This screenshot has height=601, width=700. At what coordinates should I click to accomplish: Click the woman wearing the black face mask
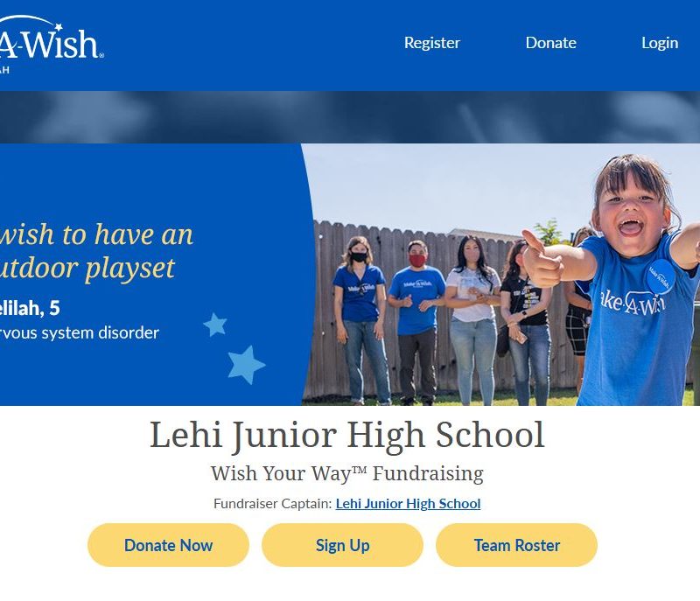click(360, 319)
